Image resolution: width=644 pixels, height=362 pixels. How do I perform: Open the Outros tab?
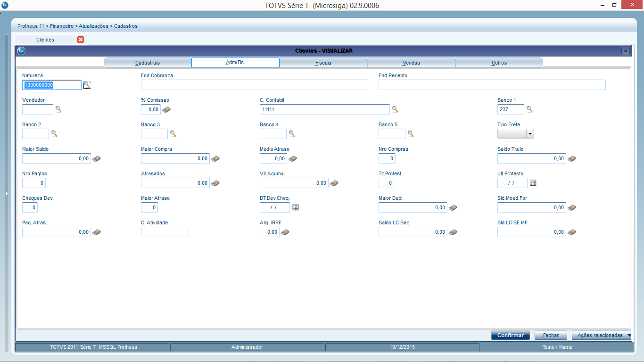pyautogui.click(x=499, y=63)
